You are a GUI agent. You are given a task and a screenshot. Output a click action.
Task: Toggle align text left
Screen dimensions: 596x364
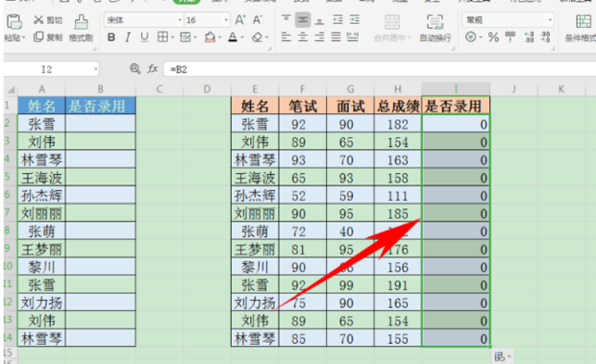[286, 36]
